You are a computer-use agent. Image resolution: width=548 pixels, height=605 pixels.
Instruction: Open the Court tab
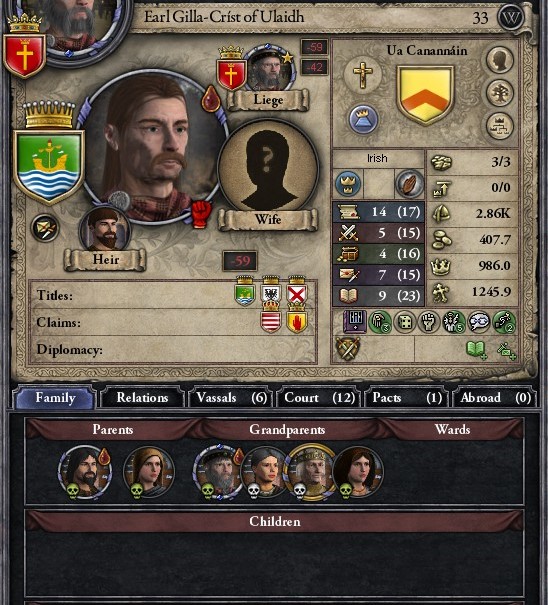coord(320,397)
